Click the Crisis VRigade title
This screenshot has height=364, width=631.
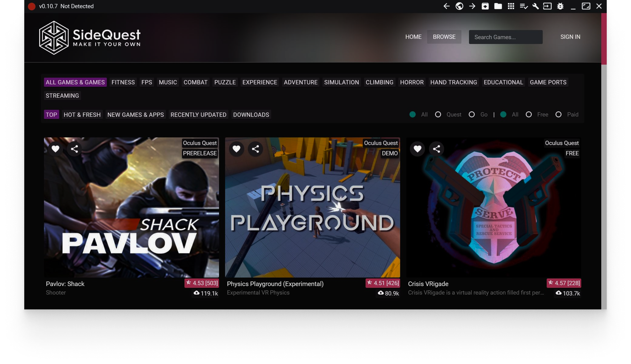click(428, 284)
